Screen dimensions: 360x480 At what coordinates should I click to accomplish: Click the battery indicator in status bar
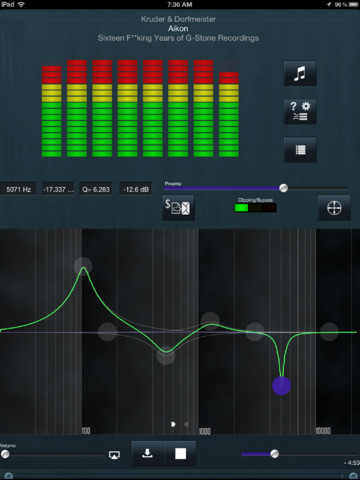pyautogui.click(x=353, y=5)
